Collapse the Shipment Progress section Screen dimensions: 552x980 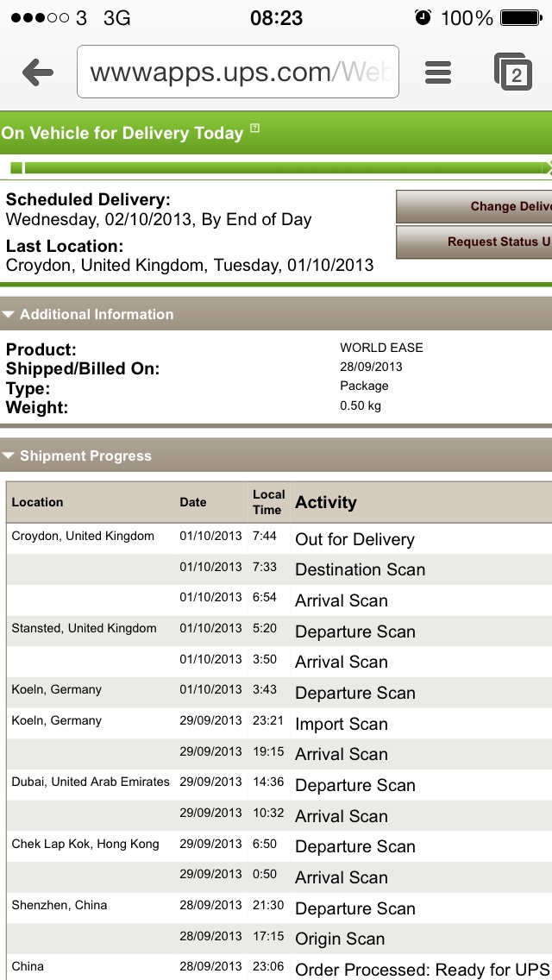pyautogui.click(x=8, y=455)
